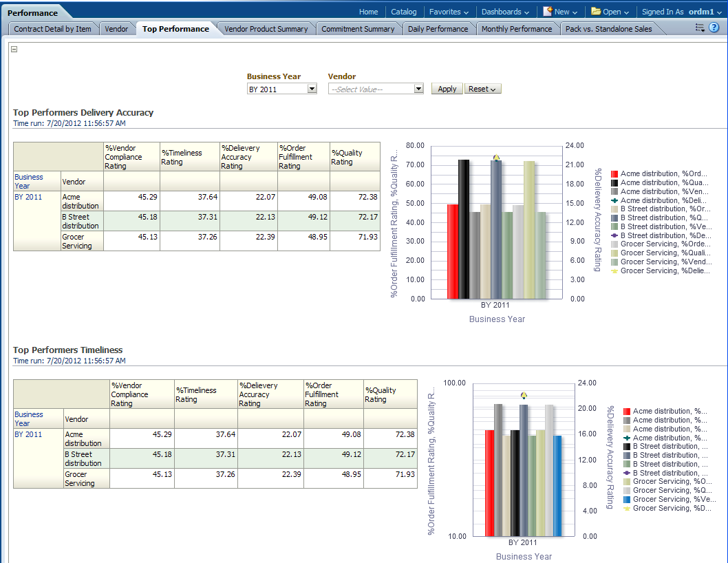The width and height of the screenshot is (728, 563).
Task: Click yellow marker atop Delivery Accuracy chart
Action: [496, 158]
